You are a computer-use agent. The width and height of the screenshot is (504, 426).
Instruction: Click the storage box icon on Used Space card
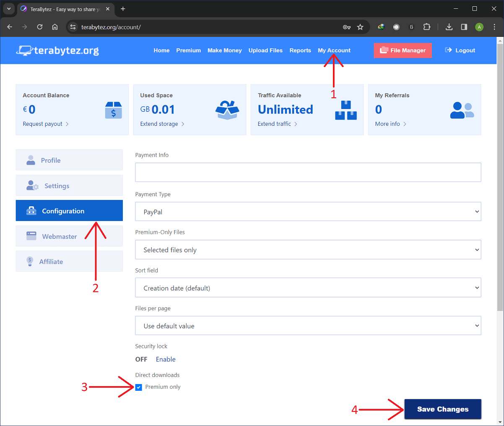click(227, 110)
